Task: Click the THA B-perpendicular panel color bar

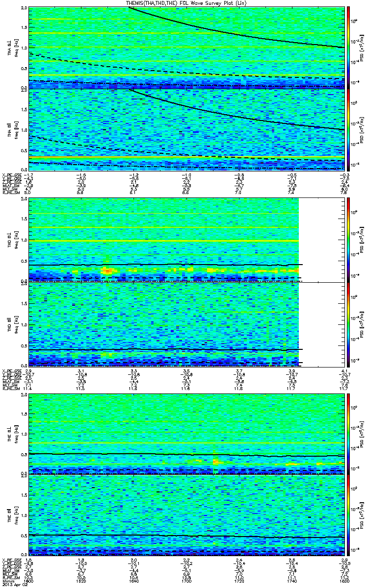Action: (x=348, y=47)
